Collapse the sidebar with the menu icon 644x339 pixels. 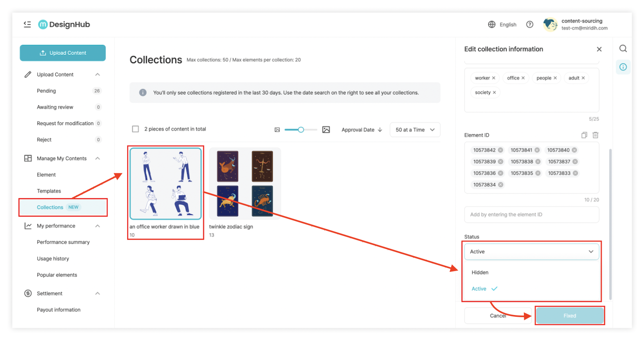27,24
